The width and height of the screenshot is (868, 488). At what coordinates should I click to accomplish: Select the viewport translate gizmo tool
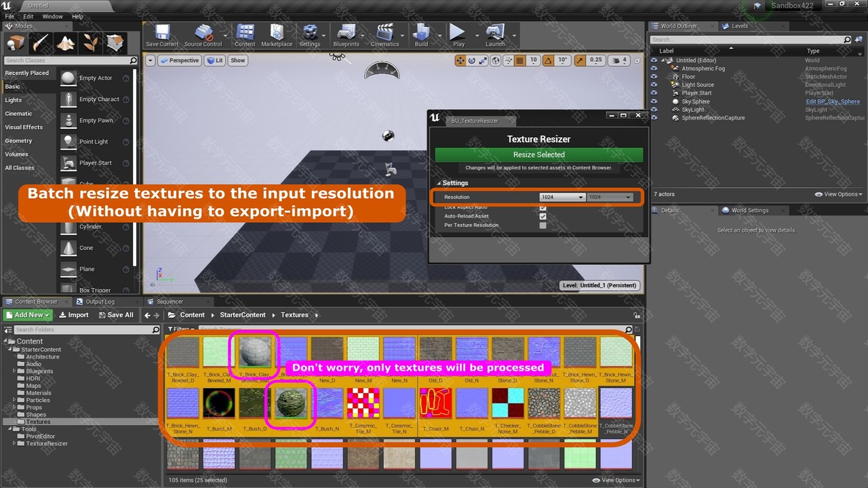point(460,60)
